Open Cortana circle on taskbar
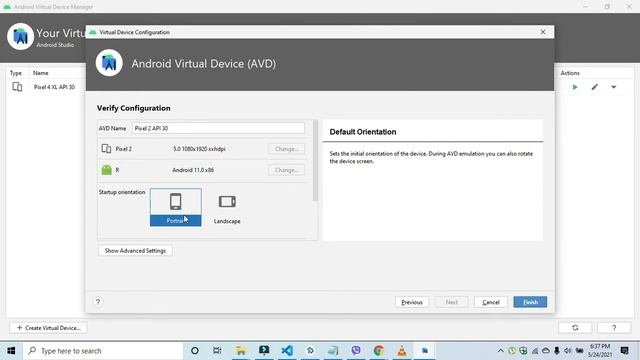The image size is (640, 360). click(x=195, y=351)
